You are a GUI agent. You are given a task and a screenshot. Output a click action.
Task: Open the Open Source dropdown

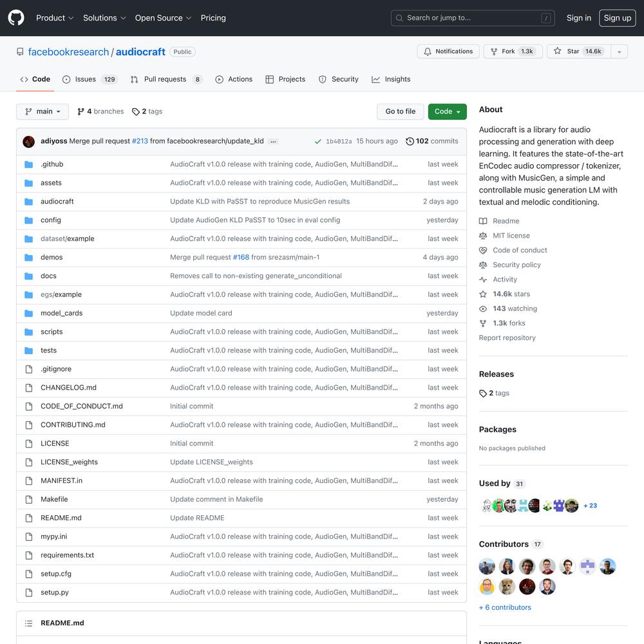163,18
